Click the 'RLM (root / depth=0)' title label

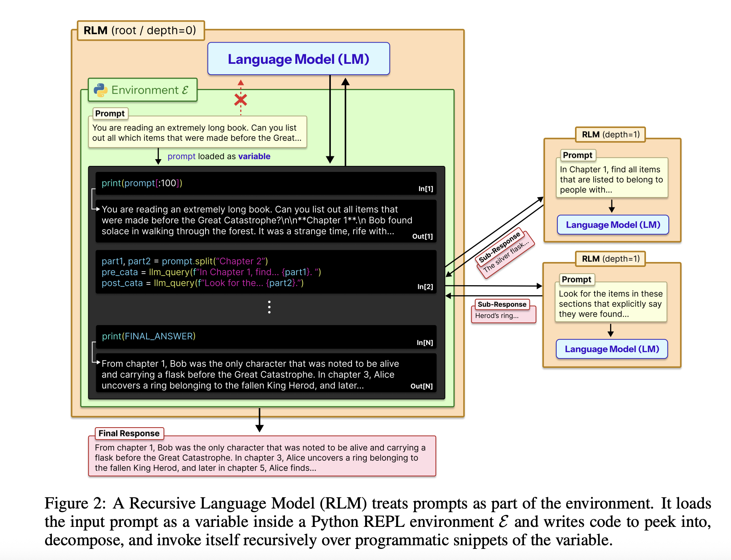(x=140, y=31)
